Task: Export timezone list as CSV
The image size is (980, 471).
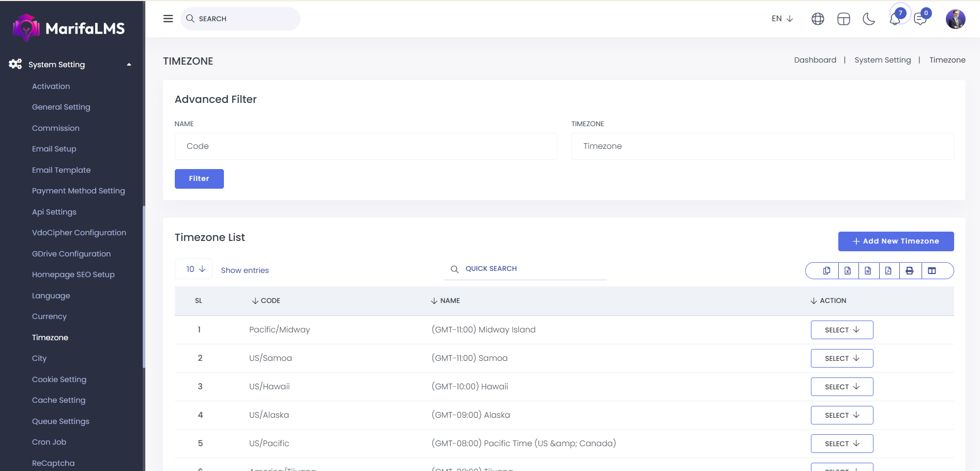Action: click(868, 270)
